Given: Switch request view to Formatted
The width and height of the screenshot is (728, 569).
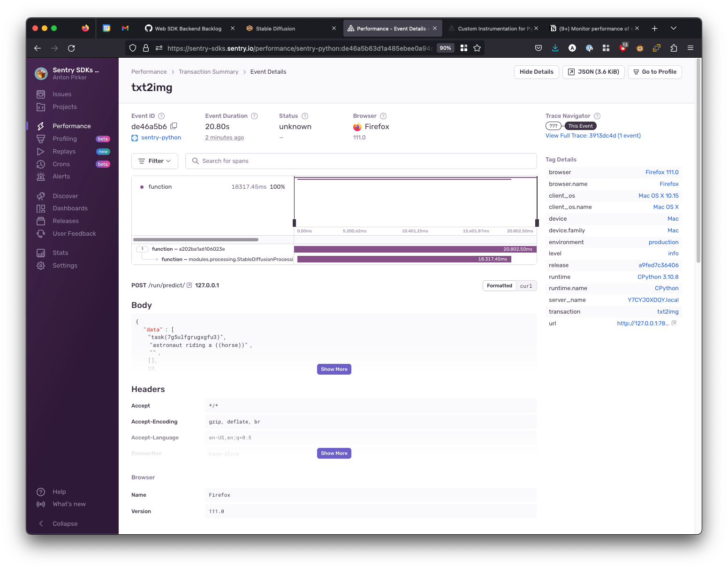Looking at the screenshot, I should 500,286.
